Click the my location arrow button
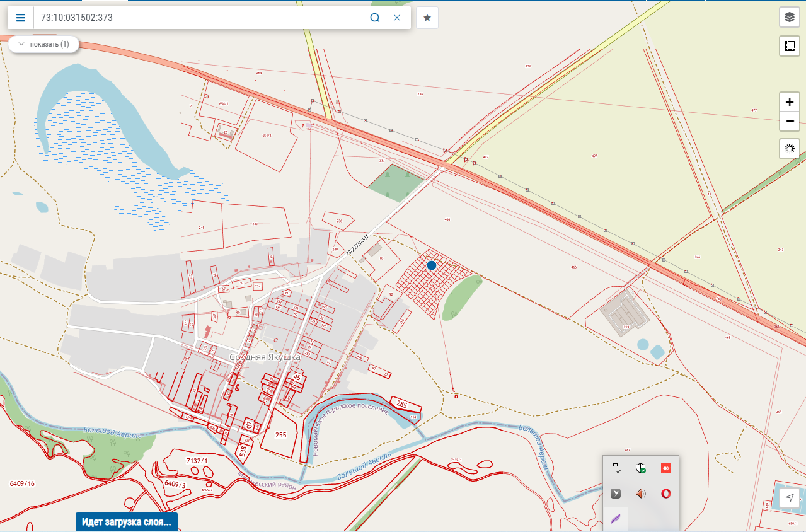The width and height of the screenshot is (806, 532). click(790, 498)
